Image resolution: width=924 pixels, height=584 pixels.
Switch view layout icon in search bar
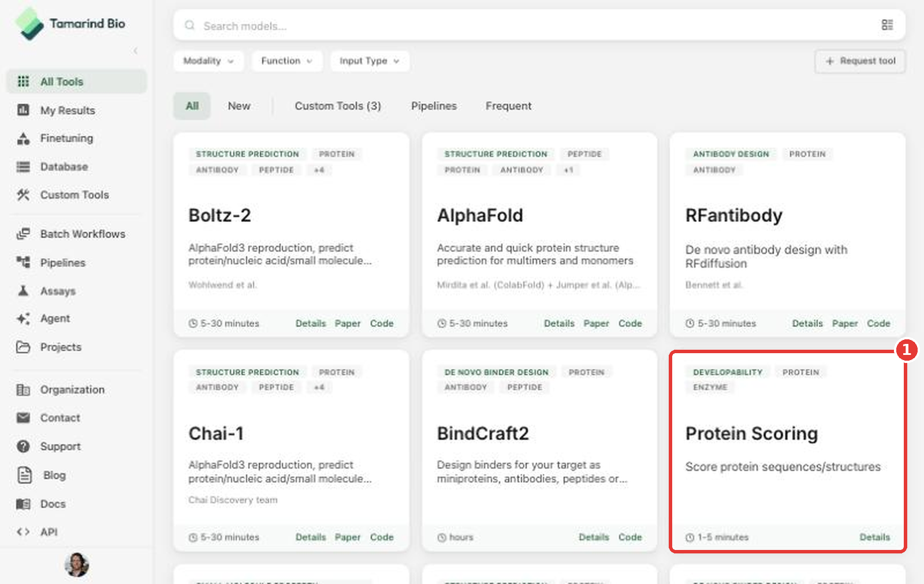click(887, 25)
